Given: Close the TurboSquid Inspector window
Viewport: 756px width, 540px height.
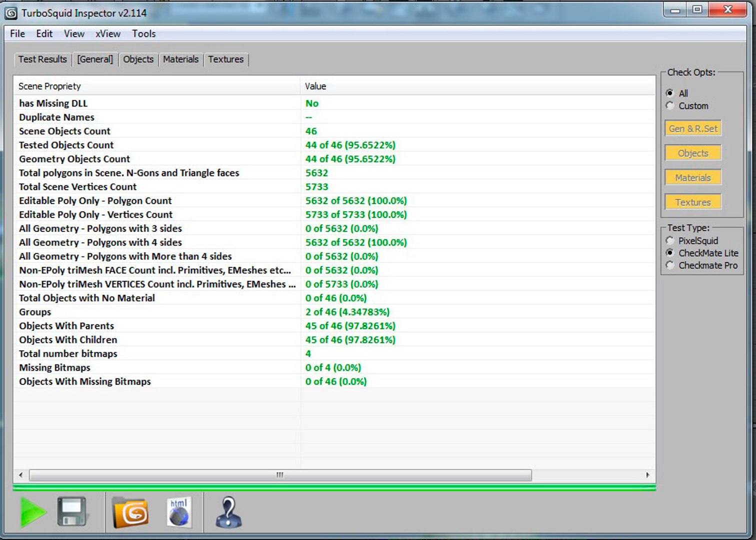Looking at the screenshot, I should tap(728, 10).
